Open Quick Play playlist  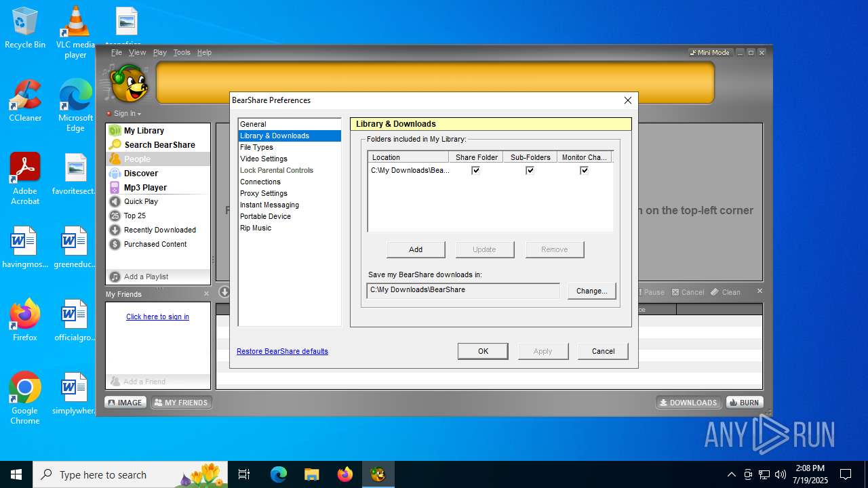157,201
